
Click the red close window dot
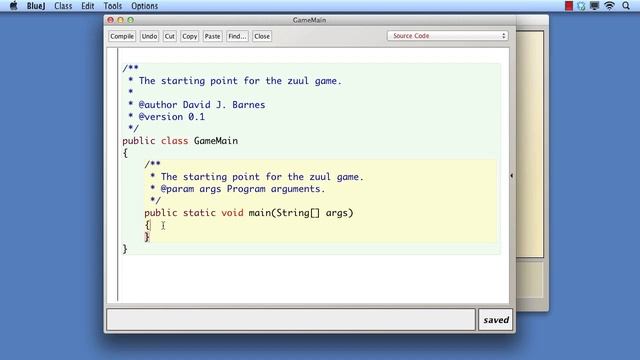pyautogui.click(x=110, y=20)
